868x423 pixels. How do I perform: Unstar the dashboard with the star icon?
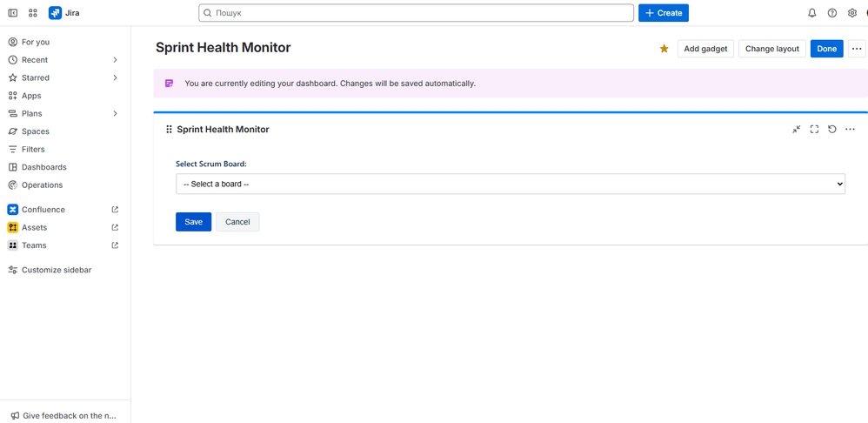664,49
